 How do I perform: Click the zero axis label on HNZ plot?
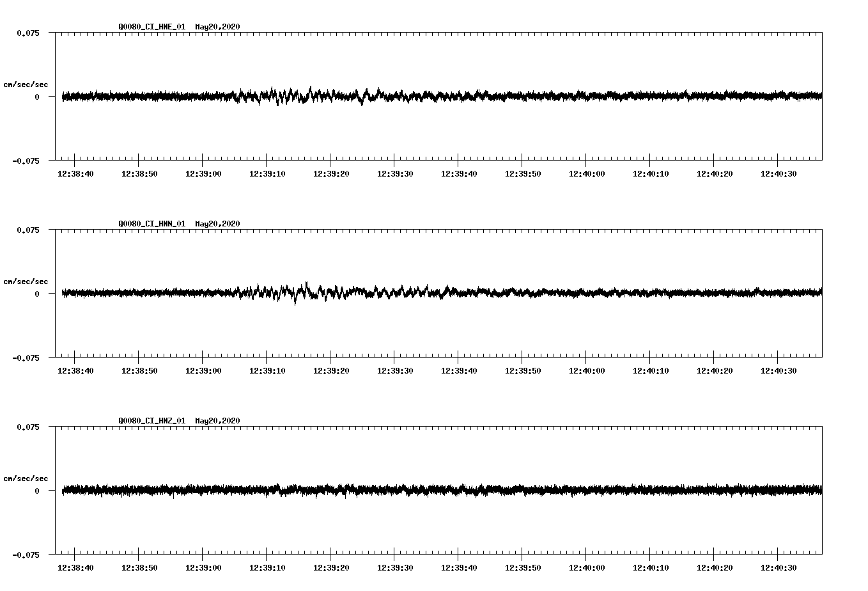(x=37, y=491)
